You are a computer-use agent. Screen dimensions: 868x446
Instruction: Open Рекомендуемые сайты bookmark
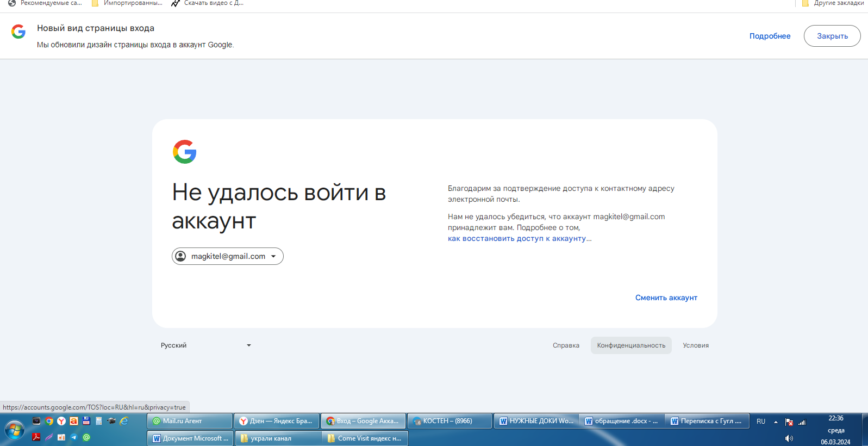[45, 3]
